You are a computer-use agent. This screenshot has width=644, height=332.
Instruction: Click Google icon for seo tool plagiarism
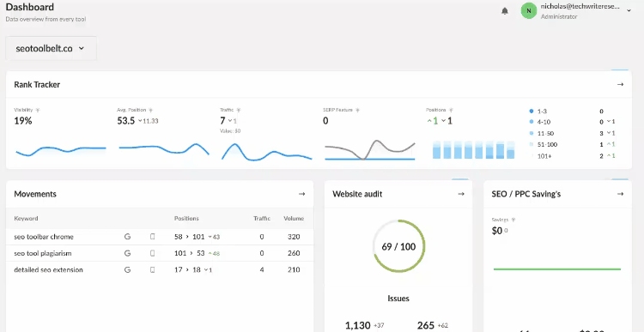[x=127, y=253]
